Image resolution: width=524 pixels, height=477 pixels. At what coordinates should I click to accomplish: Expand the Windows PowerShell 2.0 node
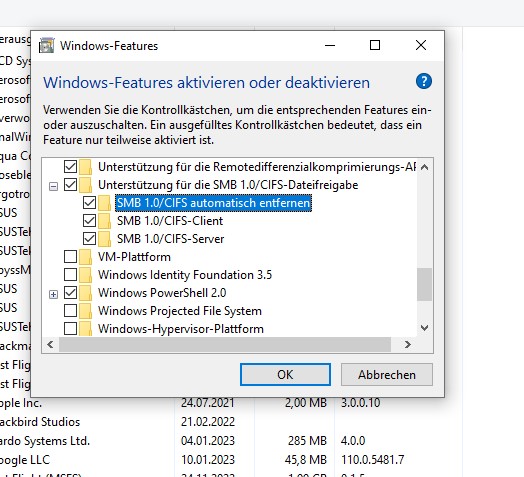[53, 294]
